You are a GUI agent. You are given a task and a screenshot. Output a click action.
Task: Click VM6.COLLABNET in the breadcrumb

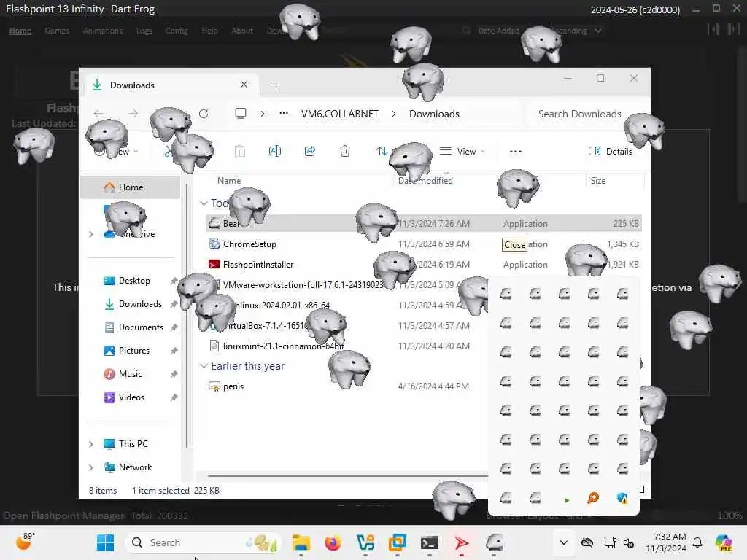coord(340,114)
